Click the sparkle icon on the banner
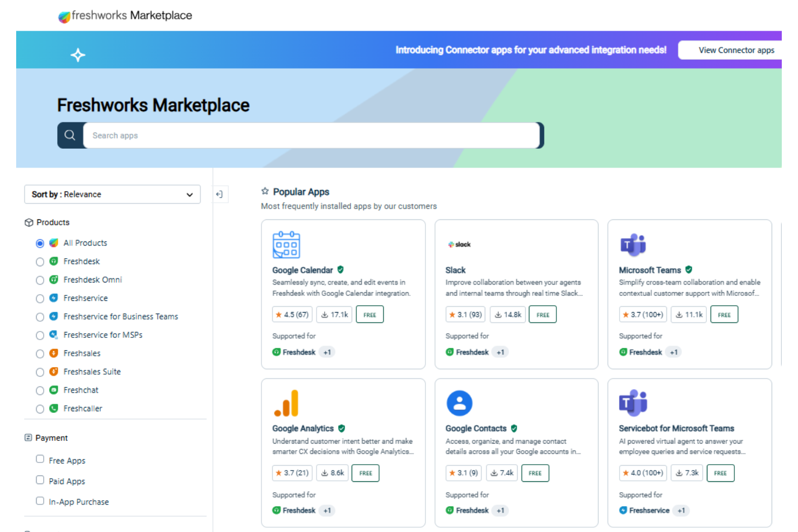The width and height of the screenshot is (798, 532). coord(78,54)
